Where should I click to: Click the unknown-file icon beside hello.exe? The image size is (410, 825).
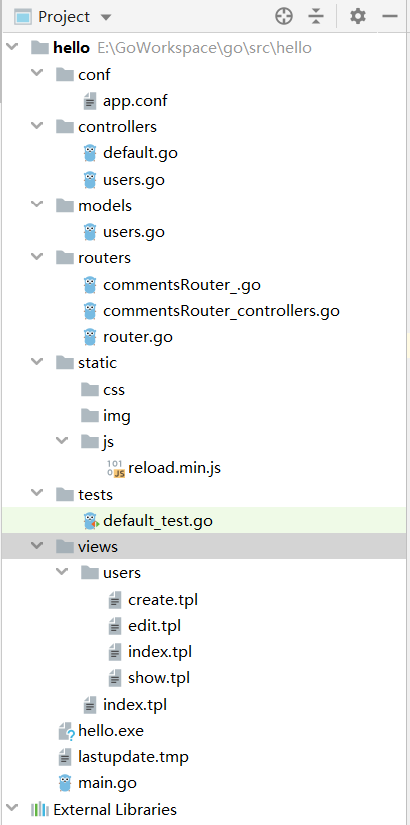[x=66, y=731]
